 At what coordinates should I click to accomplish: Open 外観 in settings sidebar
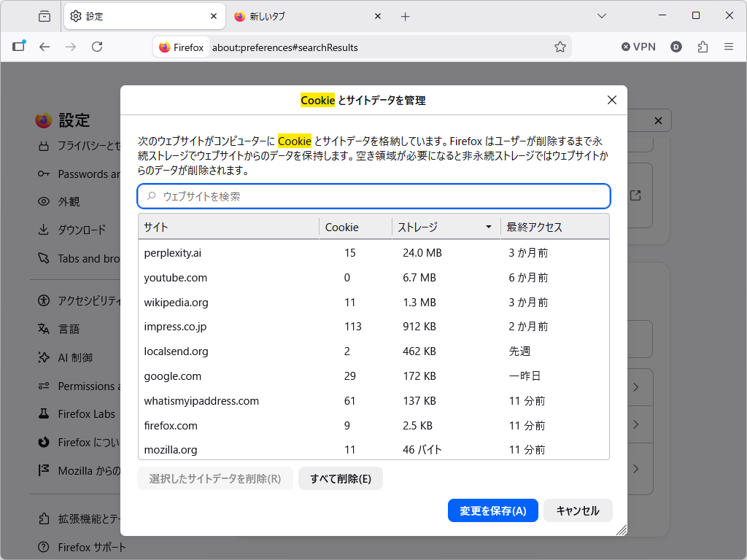69,201
